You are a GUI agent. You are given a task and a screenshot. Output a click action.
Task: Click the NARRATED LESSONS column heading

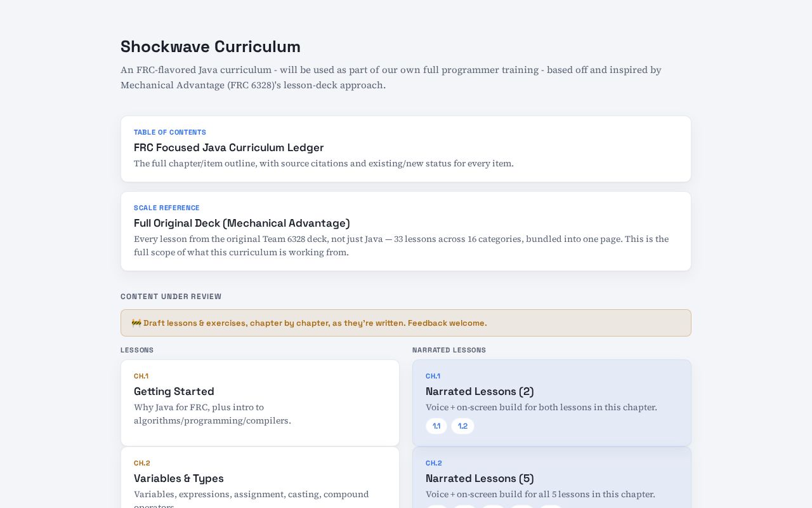pyautogui.click(x=449, y=350)
